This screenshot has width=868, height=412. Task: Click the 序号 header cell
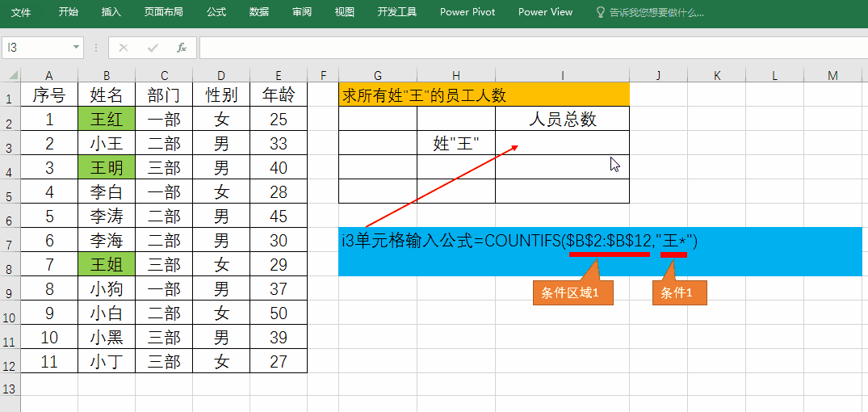click(x=49, y=95)
